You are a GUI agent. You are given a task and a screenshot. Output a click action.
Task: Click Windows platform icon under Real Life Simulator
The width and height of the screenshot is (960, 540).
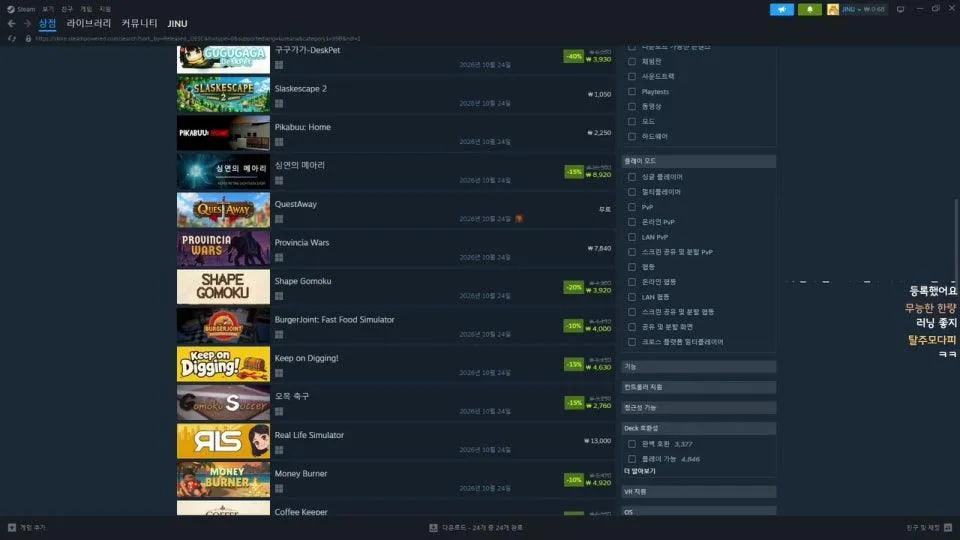click(279, 451)
